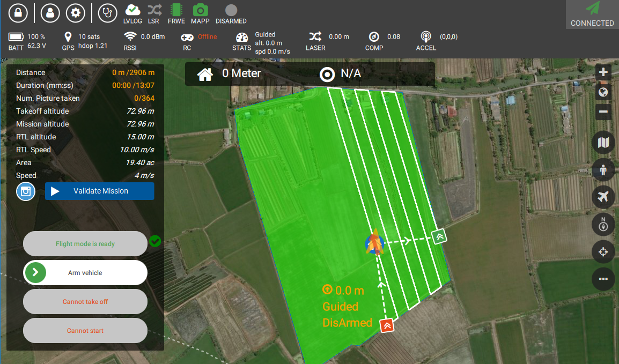619x364 pixels.
Task: Click the MAPP camera icon
Action: pyautogui.click(x=200, y=10)
